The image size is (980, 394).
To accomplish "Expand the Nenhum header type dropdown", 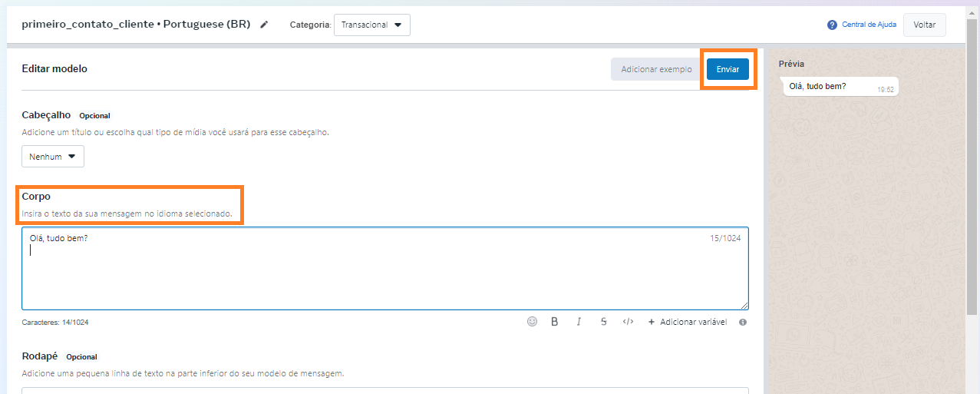I will [x=53, y=156].
